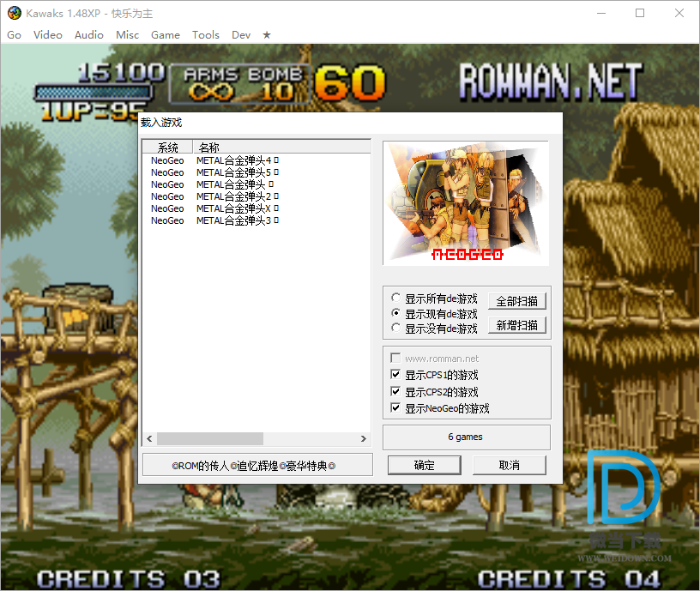The image size is (700, 591).
Task: Click the 全部扫描 button
Action: [517, 301]
